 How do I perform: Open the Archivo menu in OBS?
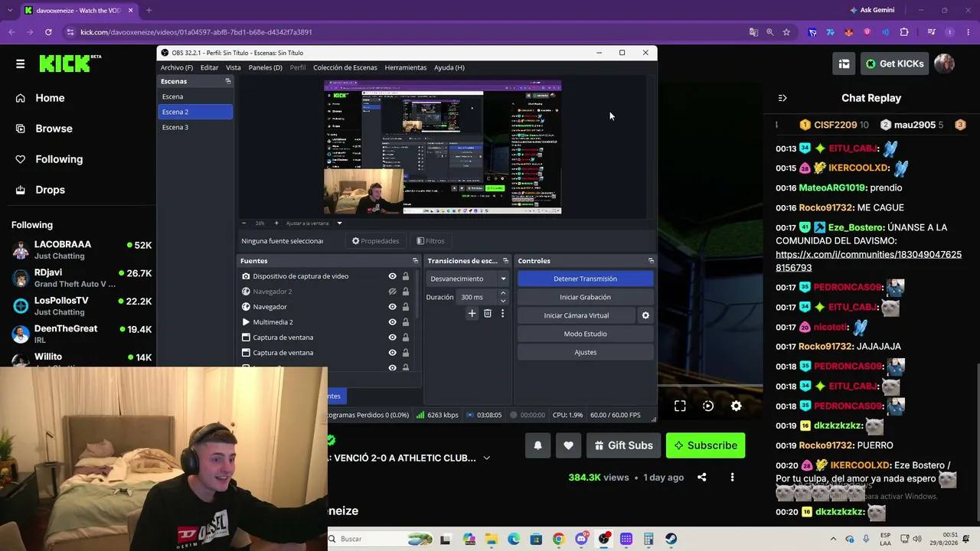coord(177,67)
